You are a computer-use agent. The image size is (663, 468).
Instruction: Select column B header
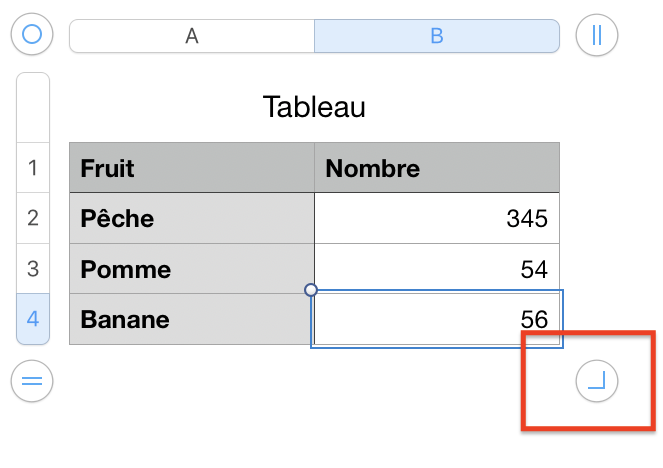click(436, 36)
